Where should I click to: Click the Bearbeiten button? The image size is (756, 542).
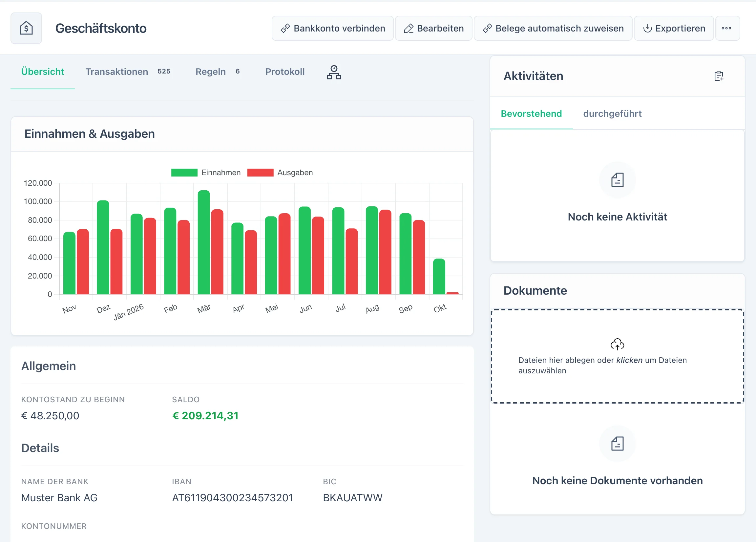433,28
